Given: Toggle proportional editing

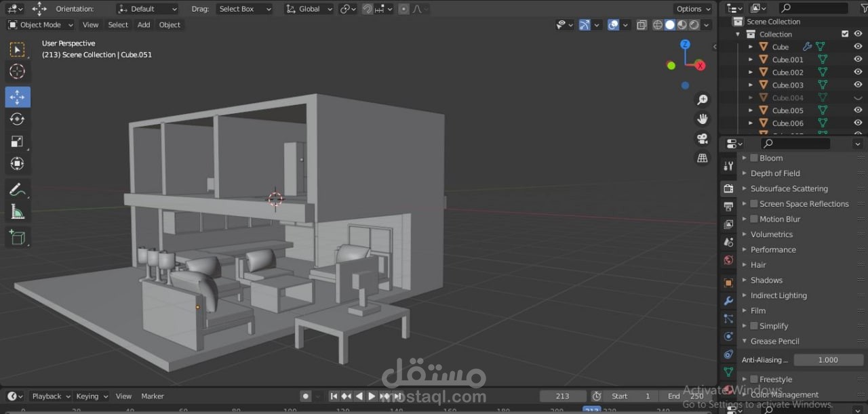Looking at the screenshot, I should (403, 9).
